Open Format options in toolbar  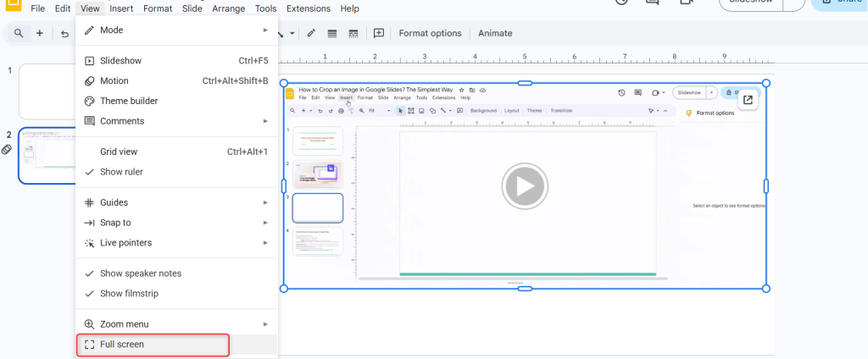430,33
